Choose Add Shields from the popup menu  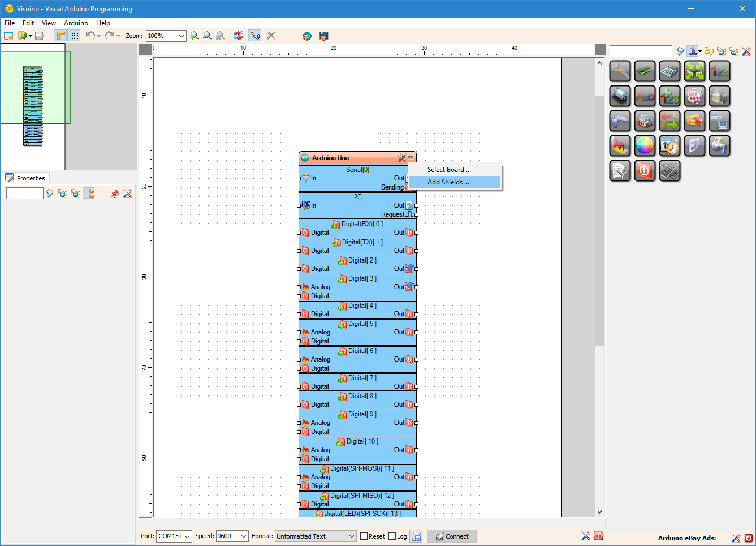(x=455, y=182)
